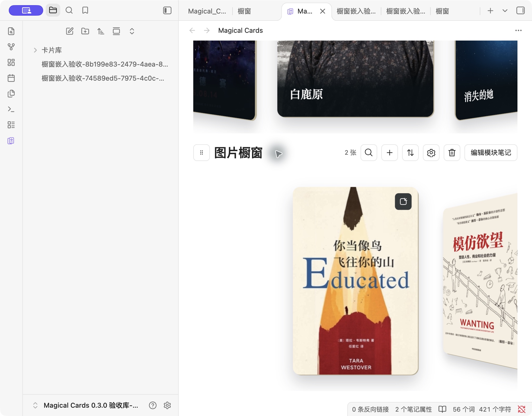Toggle the right sidebar panel
The height and width of the screenshot is (416, 532).
pyautogui.click(x=521, y=11)
